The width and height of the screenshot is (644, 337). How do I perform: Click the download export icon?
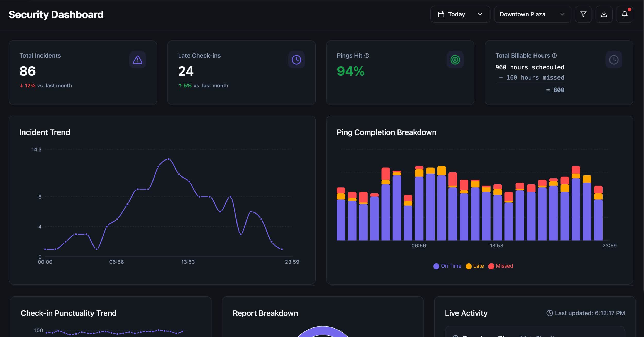click(x=604, y=14)
